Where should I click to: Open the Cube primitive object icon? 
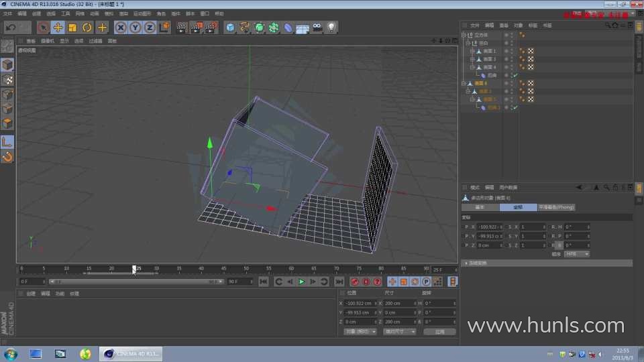pyautogui.click(x=230, y=27)
